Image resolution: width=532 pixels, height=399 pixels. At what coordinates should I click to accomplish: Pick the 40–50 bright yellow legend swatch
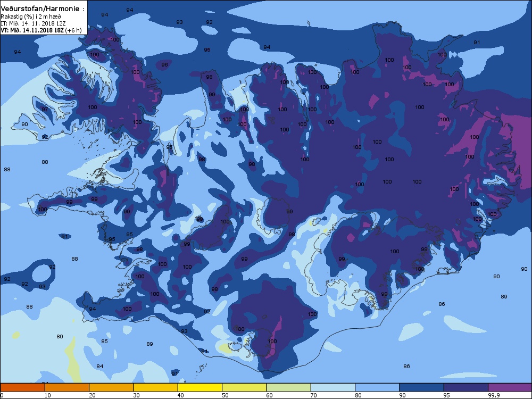tap(200, 387)
